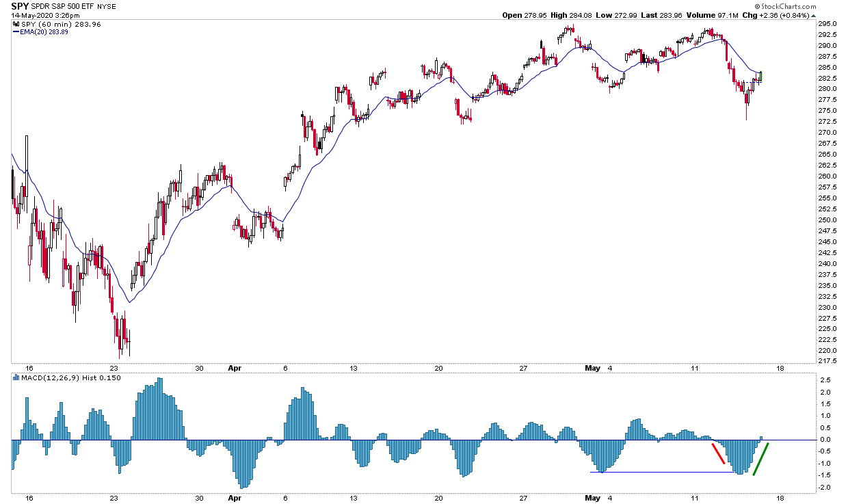
Task: Select the 255.0 price axis label
Action: (827, 198)
